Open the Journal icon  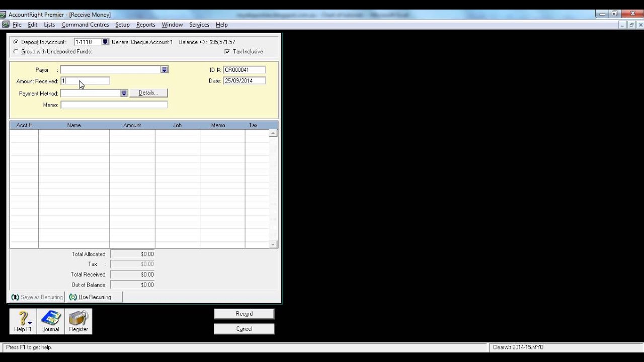point(50,321)
